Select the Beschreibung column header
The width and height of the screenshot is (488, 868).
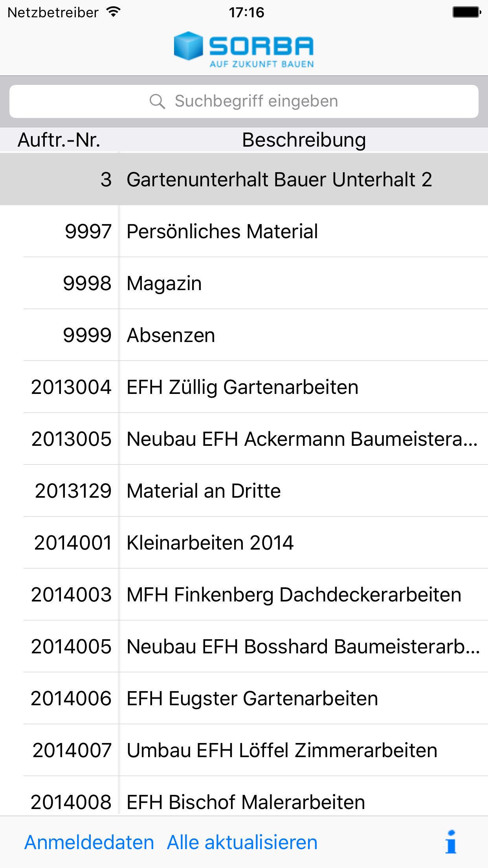tap(304, 140)
